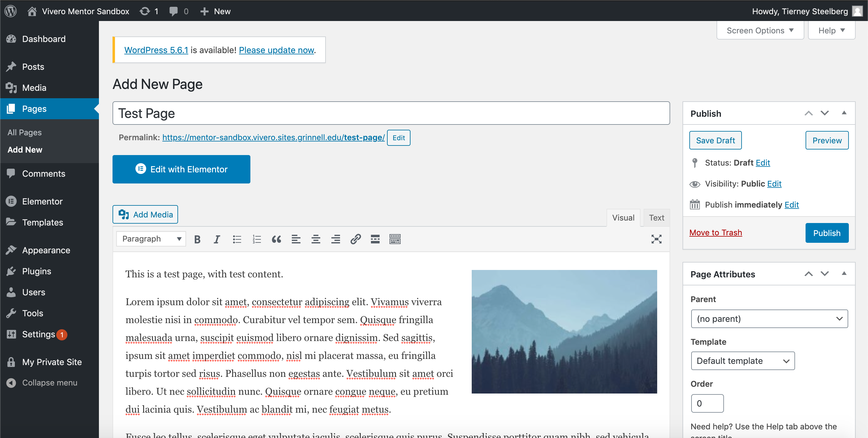Viewport: 868px width, 438px height.
Task: Click the Add Media button icon
Action: (124, 214)
